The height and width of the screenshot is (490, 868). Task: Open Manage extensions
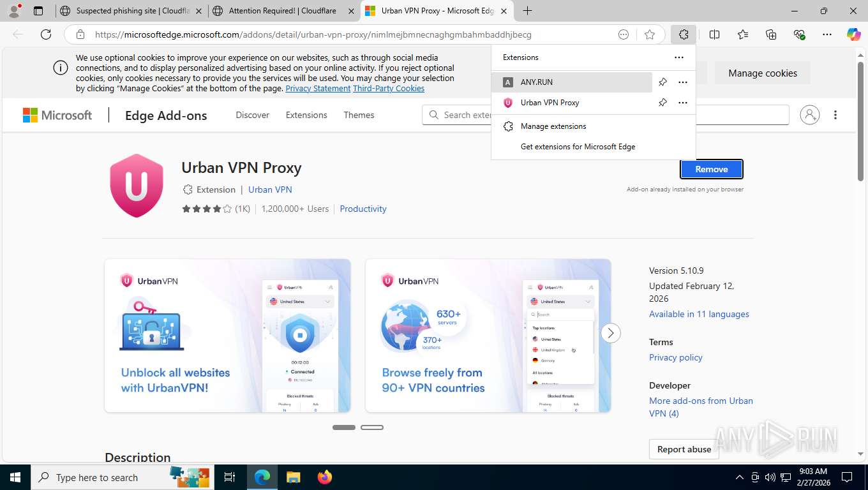point(594,126)
